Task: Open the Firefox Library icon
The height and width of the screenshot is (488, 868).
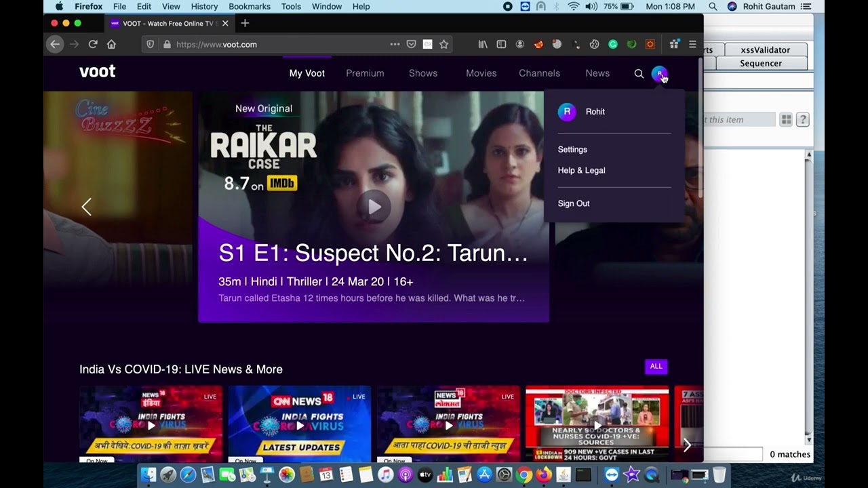Action: click(483, 44)
